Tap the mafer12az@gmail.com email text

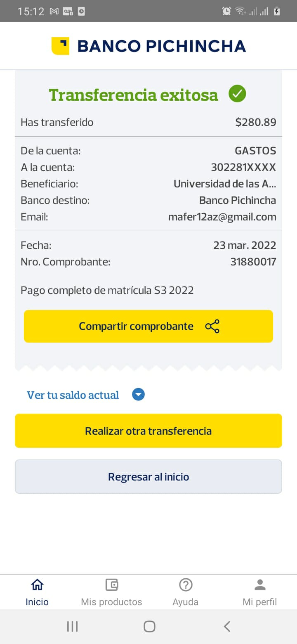click(222, 217)
